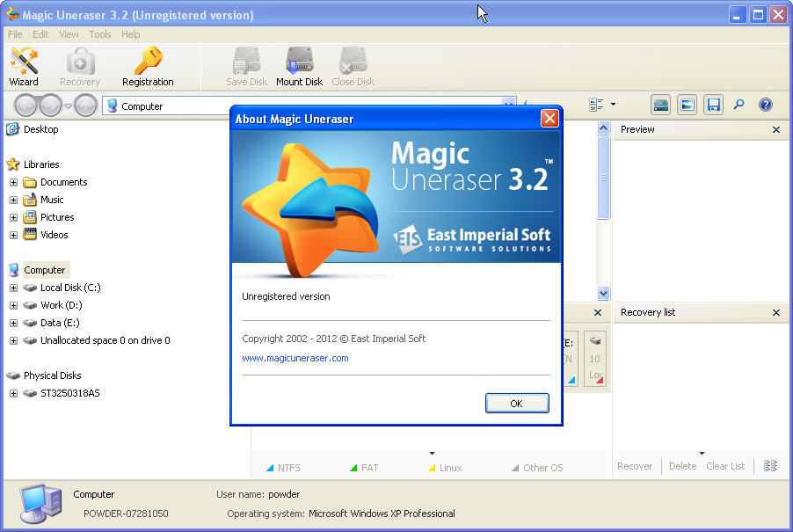Screen dimensions: 793x532
Task: Click the save view toolbar icon
Action: click(713, 105)
